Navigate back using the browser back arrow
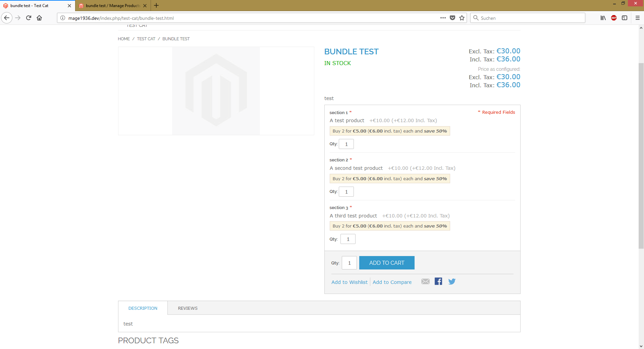This screenshot has height=349, width=644. point(6,18)
